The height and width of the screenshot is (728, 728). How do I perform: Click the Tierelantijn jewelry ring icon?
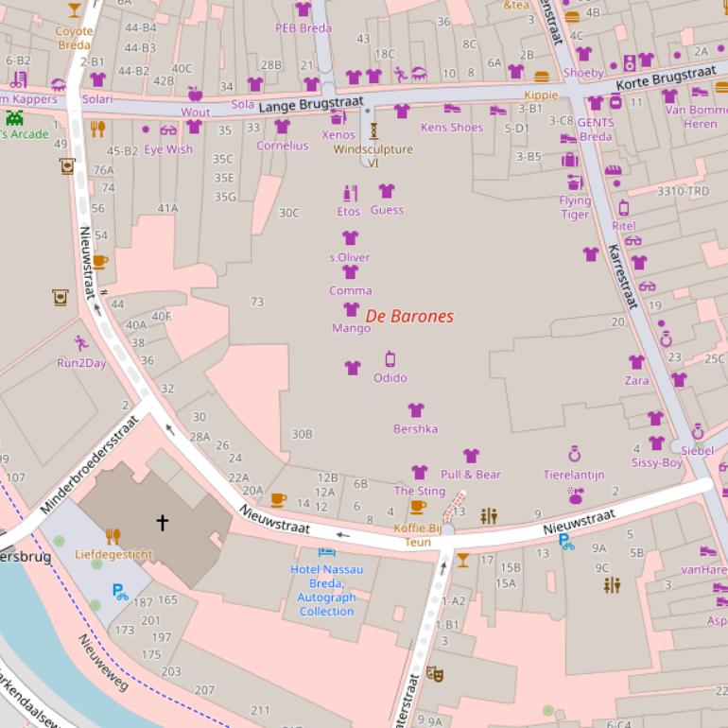574,455
